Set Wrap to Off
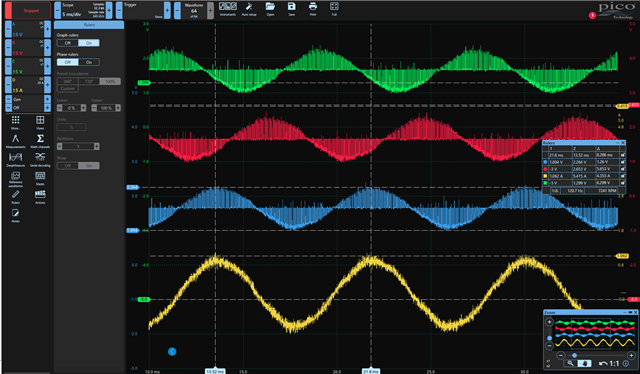The width and height of the screenshot is (640, 374). pos(67,165)
